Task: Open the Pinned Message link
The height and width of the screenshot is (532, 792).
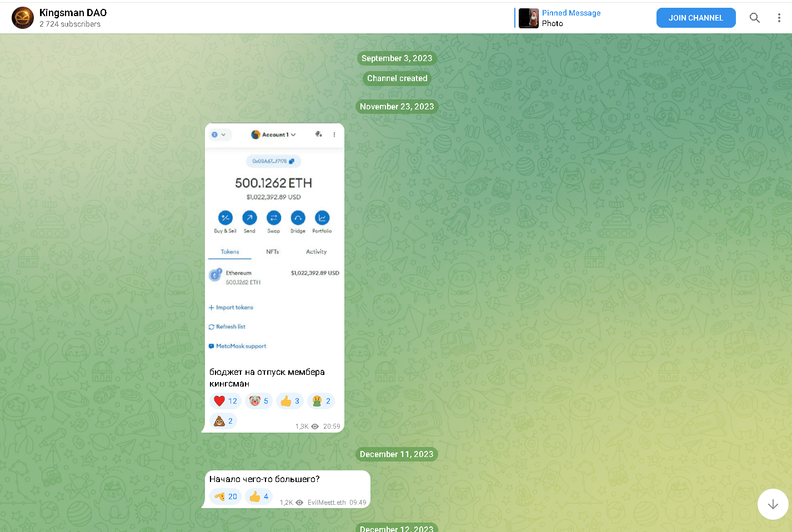Action: [x=572, y=13]
